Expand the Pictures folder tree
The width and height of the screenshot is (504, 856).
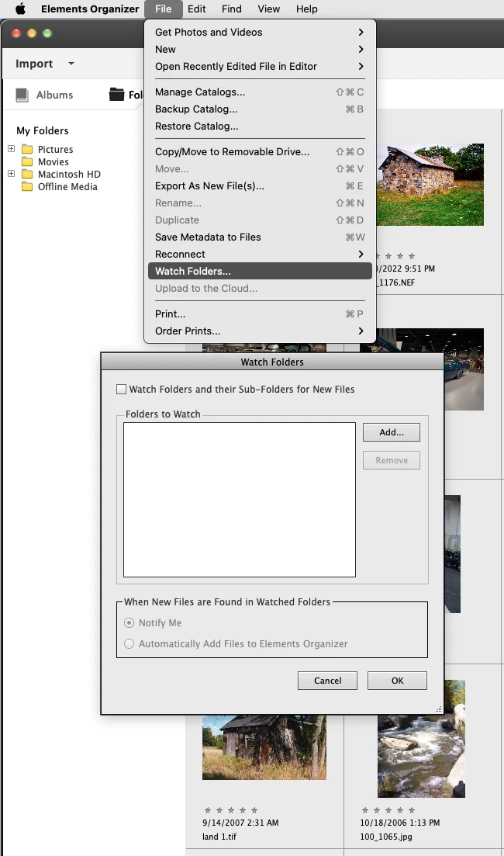click(x=11, y=148)
